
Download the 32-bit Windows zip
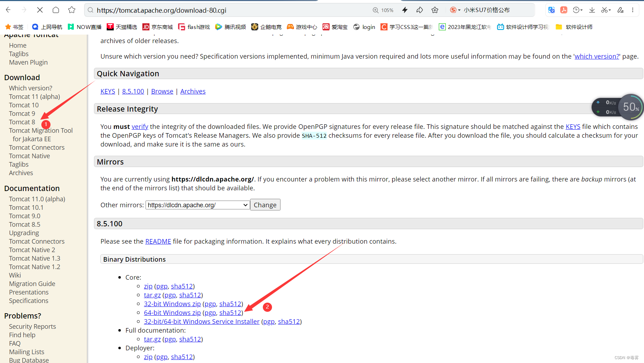pos(172,304)
